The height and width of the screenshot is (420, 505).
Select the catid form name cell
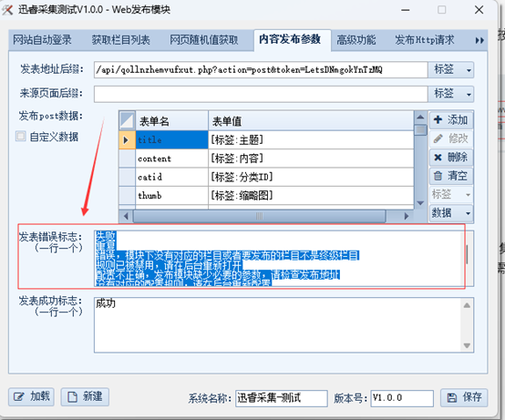(x=171, y=177)
